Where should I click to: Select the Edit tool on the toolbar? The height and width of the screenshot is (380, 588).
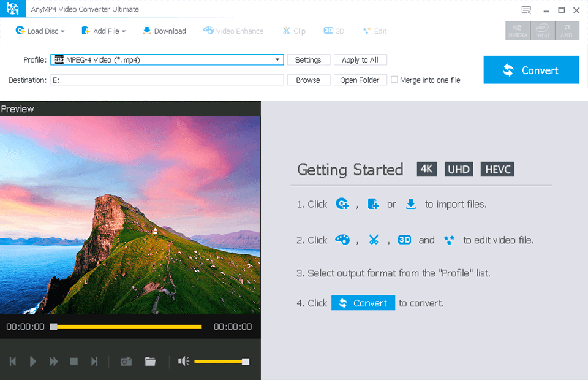(x=374, y=31)
